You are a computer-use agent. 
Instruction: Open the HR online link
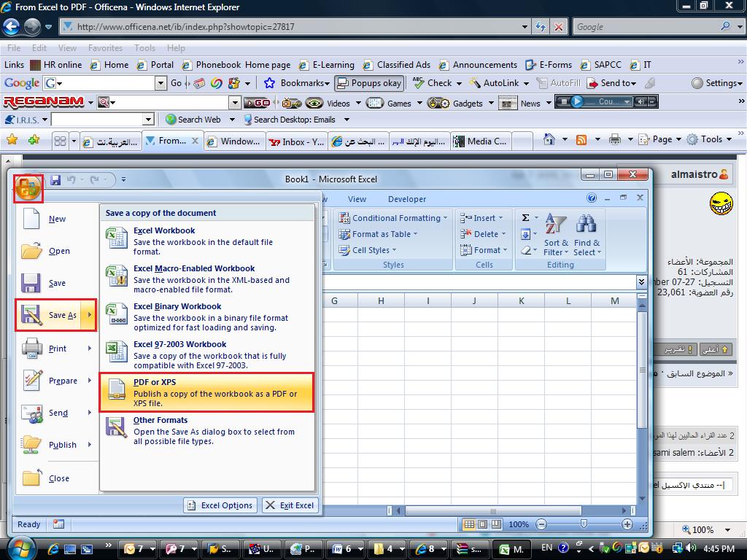click(56, 65)
